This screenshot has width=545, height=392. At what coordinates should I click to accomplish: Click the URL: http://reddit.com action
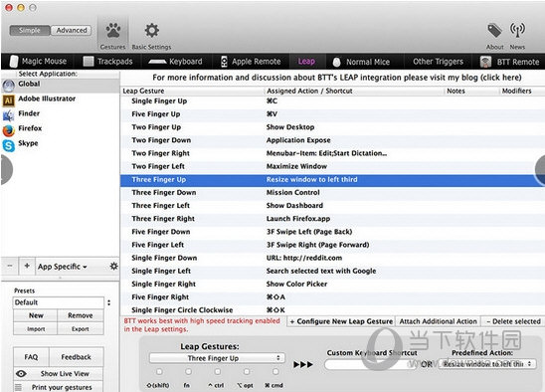(x=304, y=258)
